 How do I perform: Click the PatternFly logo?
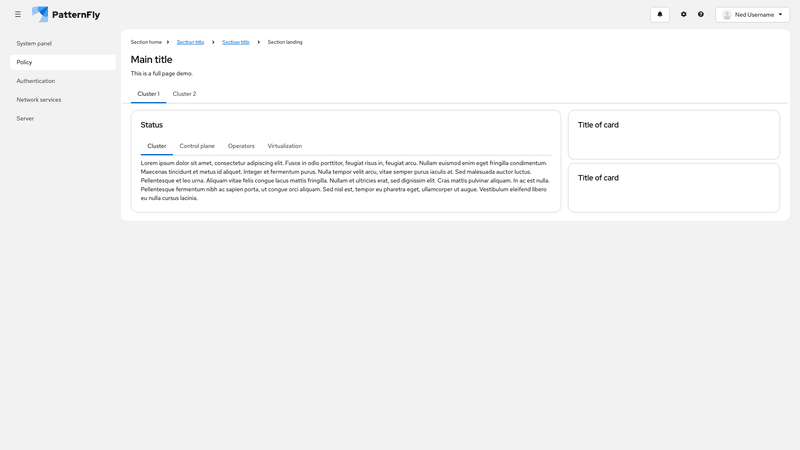click(x=66, y=14)
